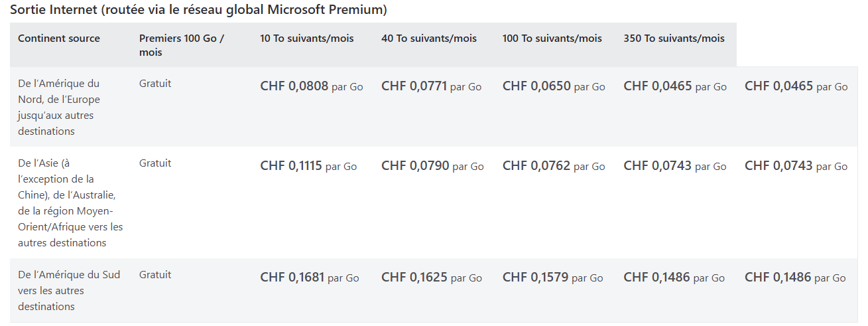Click 'Gratuit' in the South America row
The width and height of the screenshot is (868, 326).
click(155, 275)
